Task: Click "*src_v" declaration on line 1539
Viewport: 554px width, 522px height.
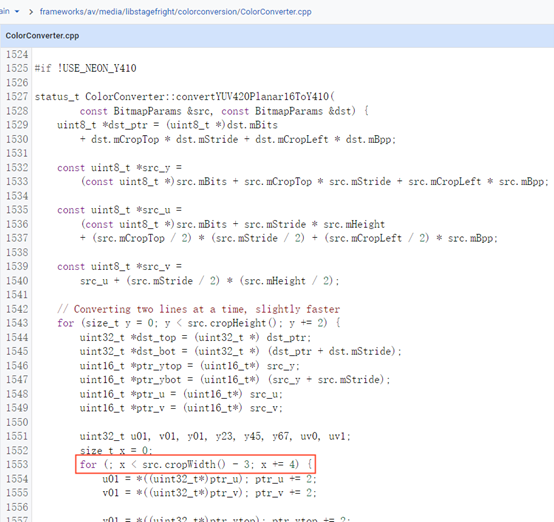Action: 153,266
